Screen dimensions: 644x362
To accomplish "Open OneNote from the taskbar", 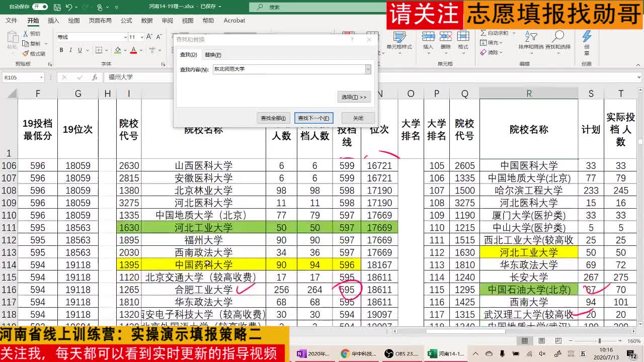I will click(314, 354).
